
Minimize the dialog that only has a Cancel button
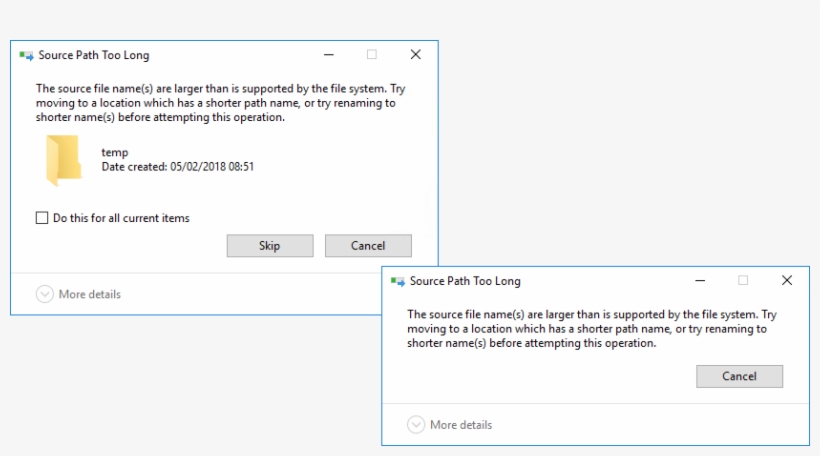[700, 281]
